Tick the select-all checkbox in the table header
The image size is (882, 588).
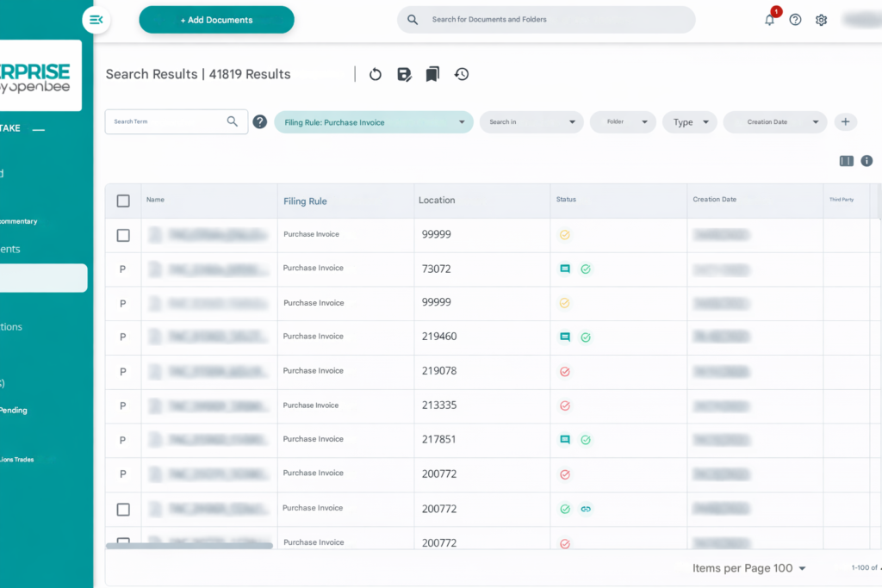coord(123,201)
